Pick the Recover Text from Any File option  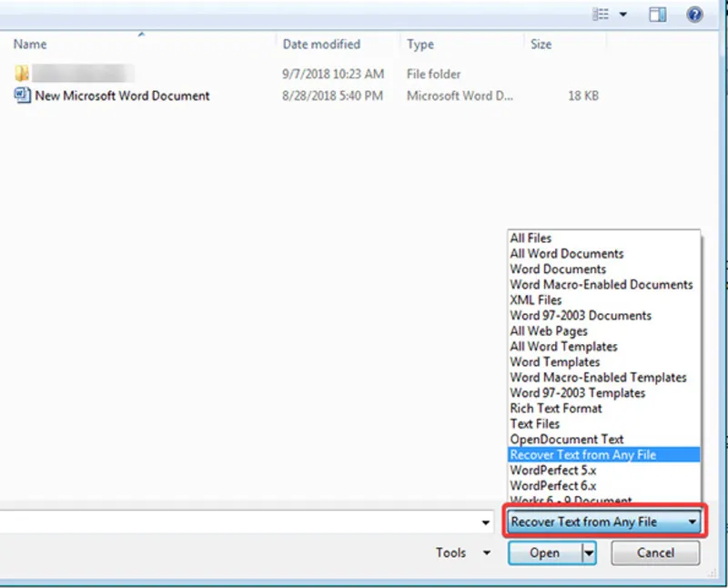[582, 455]
